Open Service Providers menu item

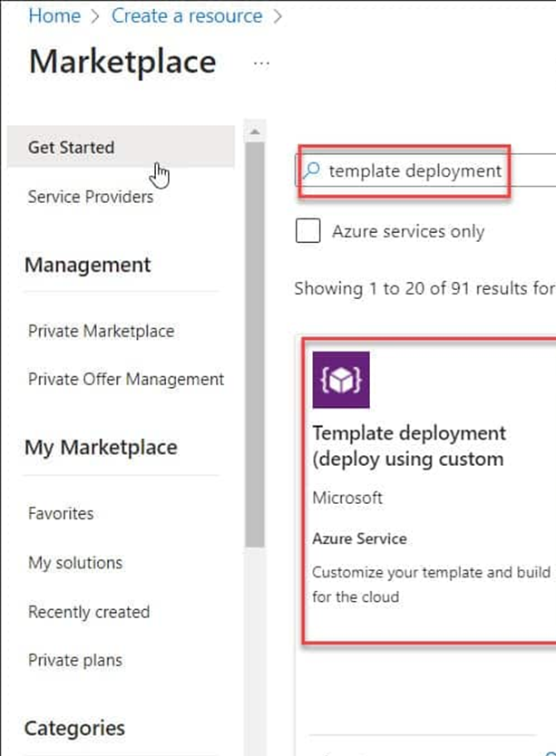point(91,197)
